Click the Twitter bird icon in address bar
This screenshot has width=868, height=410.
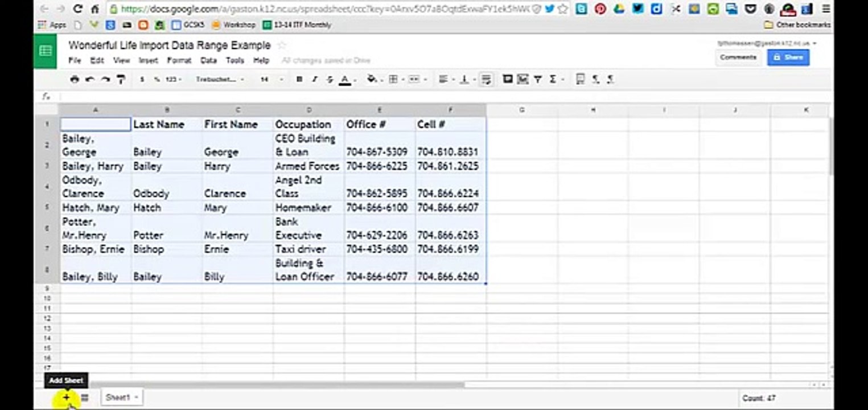[549, 9]
